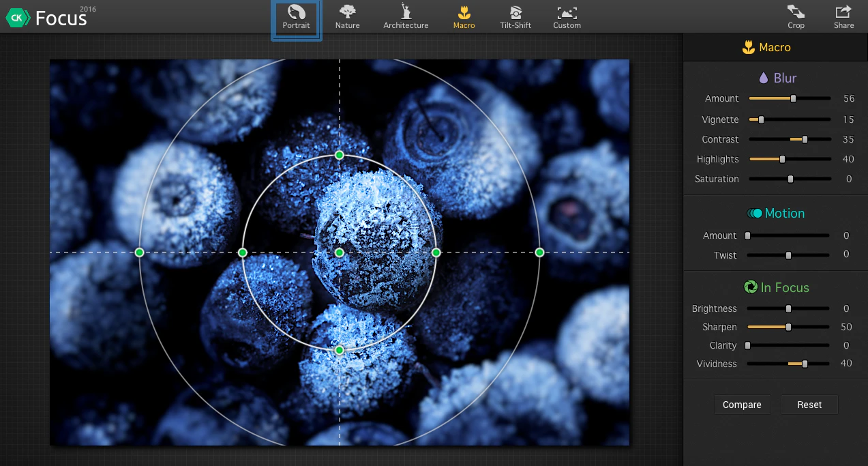Select the Macro tulip icon

click(x=464, y=12)
